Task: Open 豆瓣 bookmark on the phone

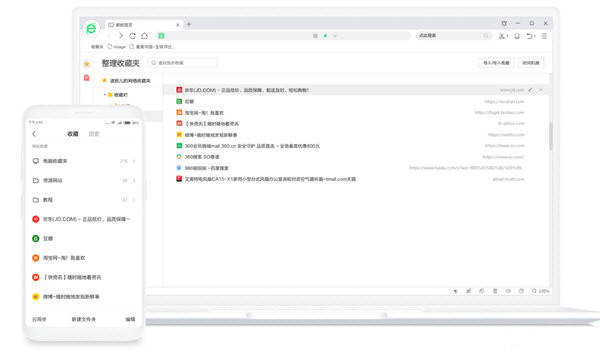Action: 84,238
